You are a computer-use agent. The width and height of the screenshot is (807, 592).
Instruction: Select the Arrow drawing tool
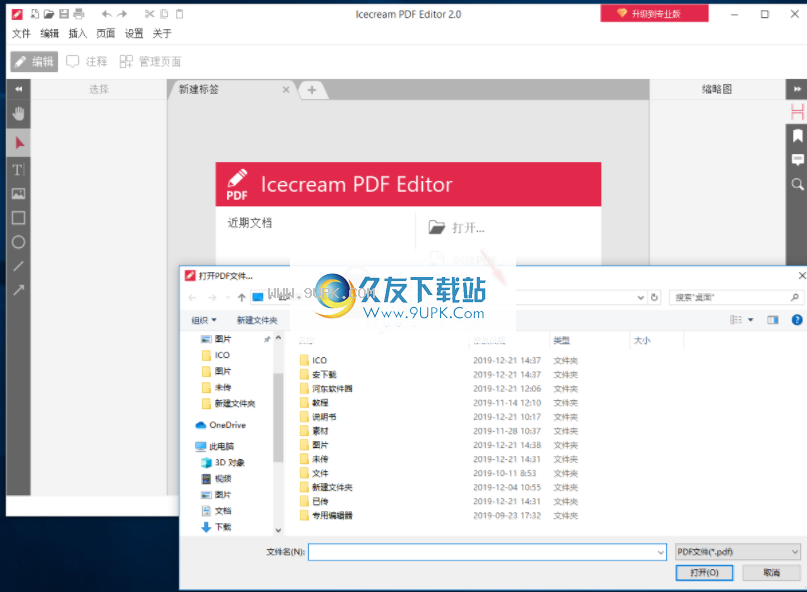pos(19,290)
